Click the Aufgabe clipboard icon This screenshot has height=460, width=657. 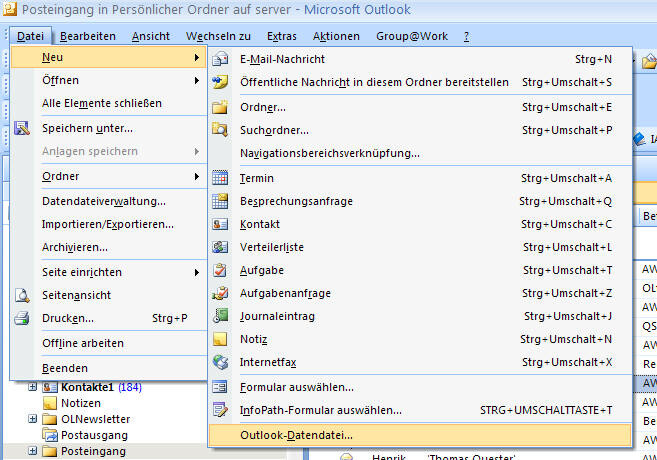point(221,270)
